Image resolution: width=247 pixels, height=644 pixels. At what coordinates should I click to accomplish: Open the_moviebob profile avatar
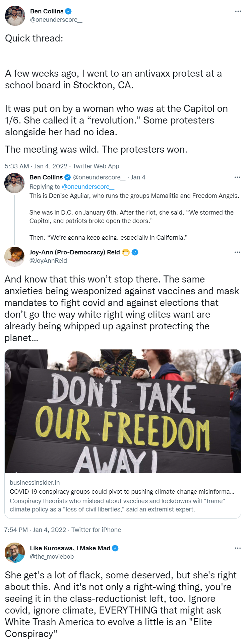point(15,553)
